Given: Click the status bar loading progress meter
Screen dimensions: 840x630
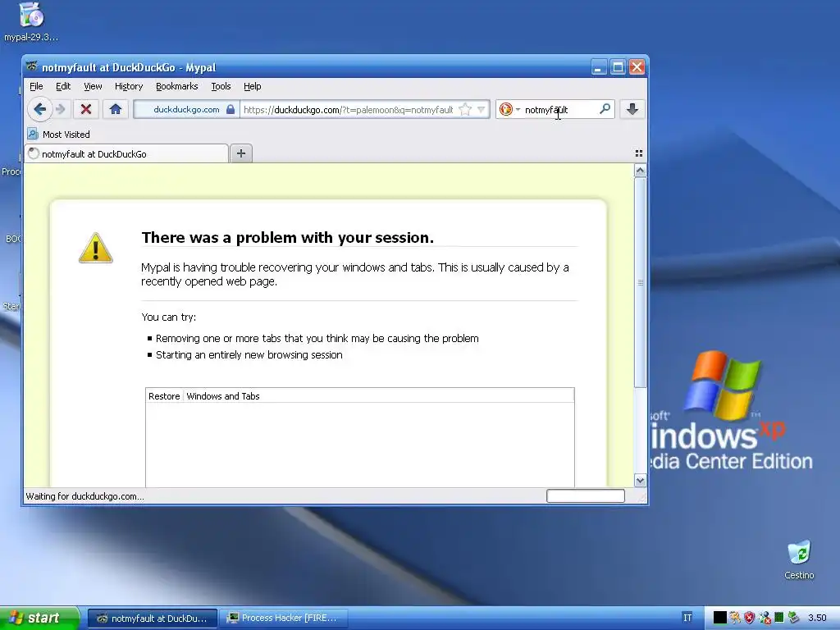Looking at the screenshot, I should (586, 496).
